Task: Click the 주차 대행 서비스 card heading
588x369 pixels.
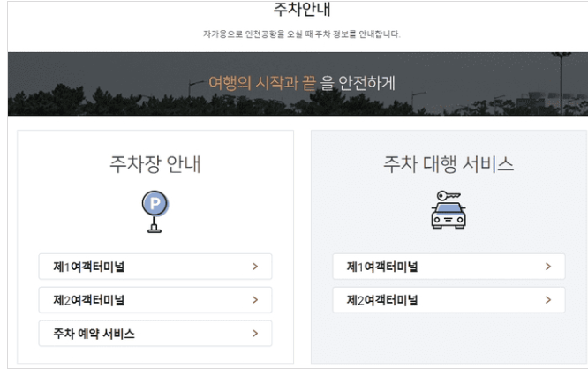Action: (x=449, y=166)
